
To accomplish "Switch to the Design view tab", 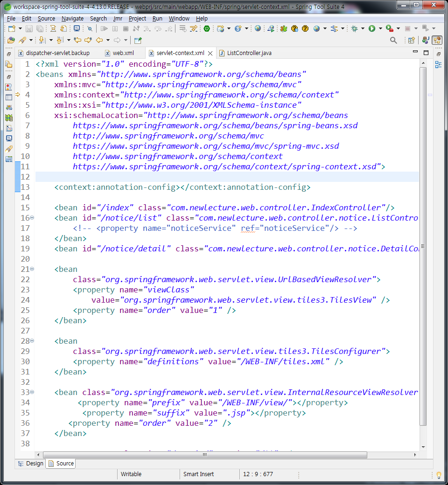I will [31, 464].
